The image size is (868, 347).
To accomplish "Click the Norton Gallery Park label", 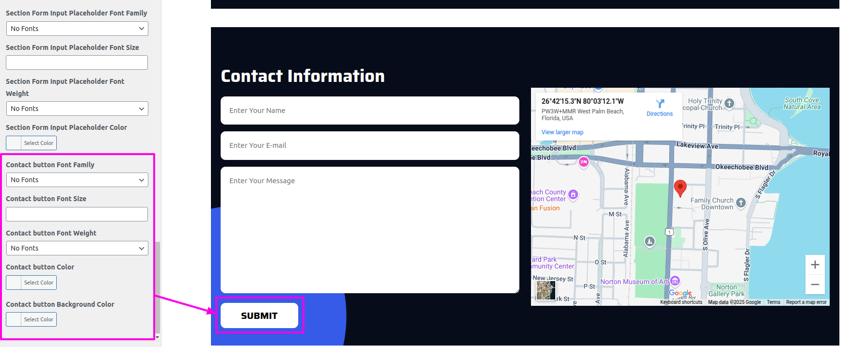I will [x=726, y=290].
